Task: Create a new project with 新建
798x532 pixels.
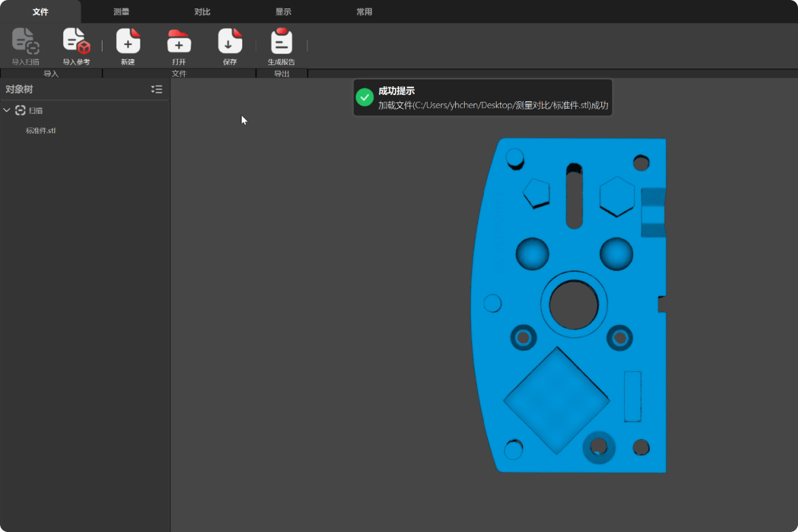Action: point(128,42)
